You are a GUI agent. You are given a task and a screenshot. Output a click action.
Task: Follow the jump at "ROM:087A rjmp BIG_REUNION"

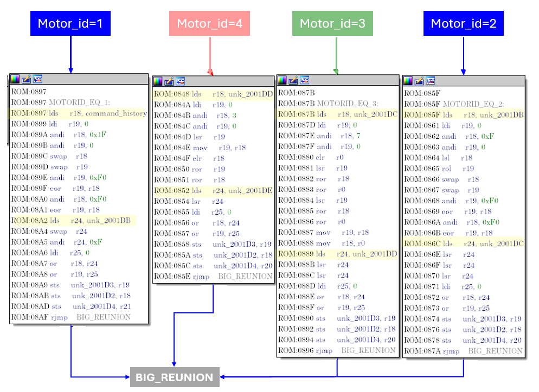(x=463, y=351)
